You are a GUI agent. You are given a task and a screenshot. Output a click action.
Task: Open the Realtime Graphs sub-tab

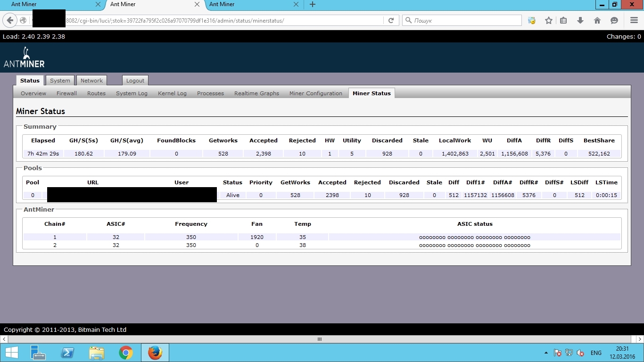(x=256, y=93)
